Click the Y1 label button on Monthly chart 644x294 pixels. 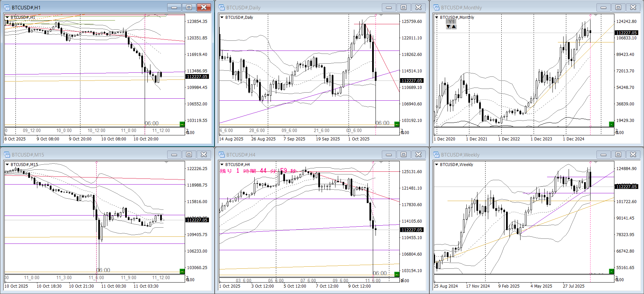coord(451,22)
